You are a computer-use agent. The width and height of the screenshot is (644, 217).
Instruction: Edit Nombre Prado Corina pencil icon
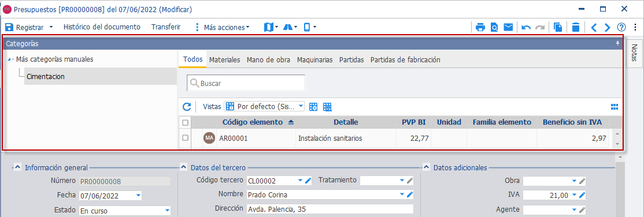tap(409, 194)
